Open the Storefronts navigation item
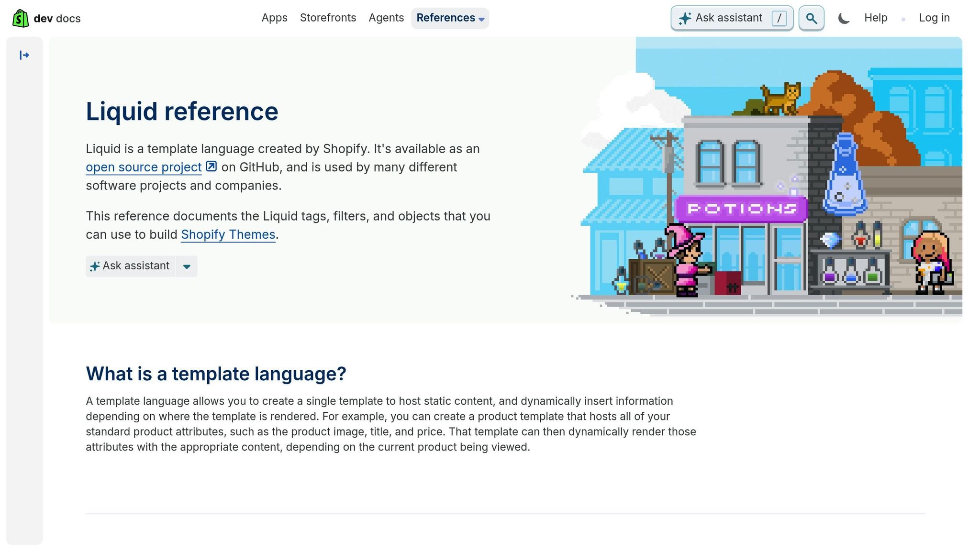This screenshot has width=980, height=551. 328,18
